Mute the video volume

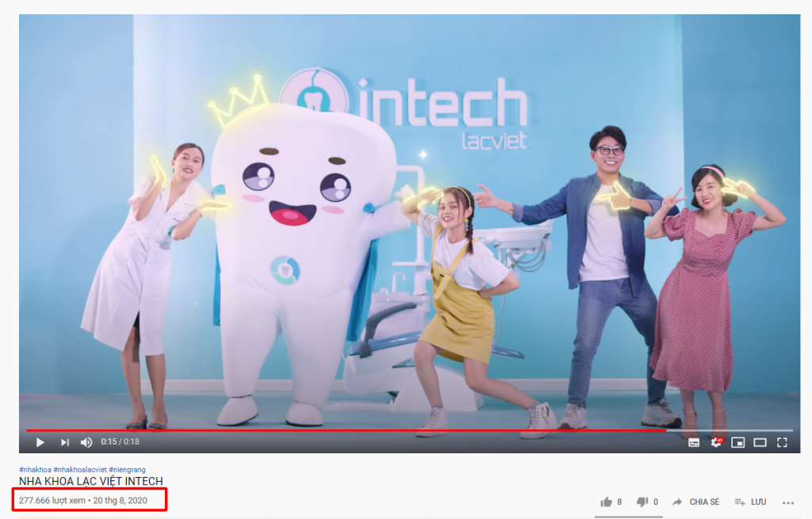[86, 442]
